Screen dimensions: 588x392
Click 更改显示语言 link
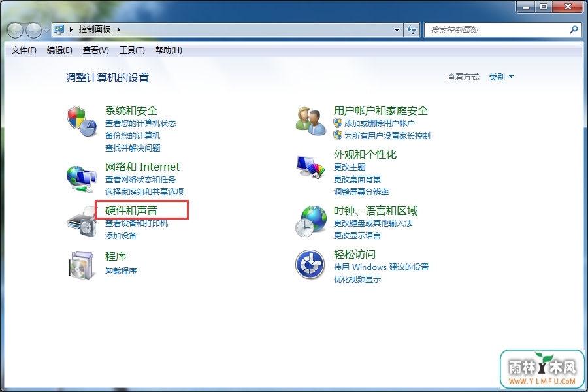point(357,236)
